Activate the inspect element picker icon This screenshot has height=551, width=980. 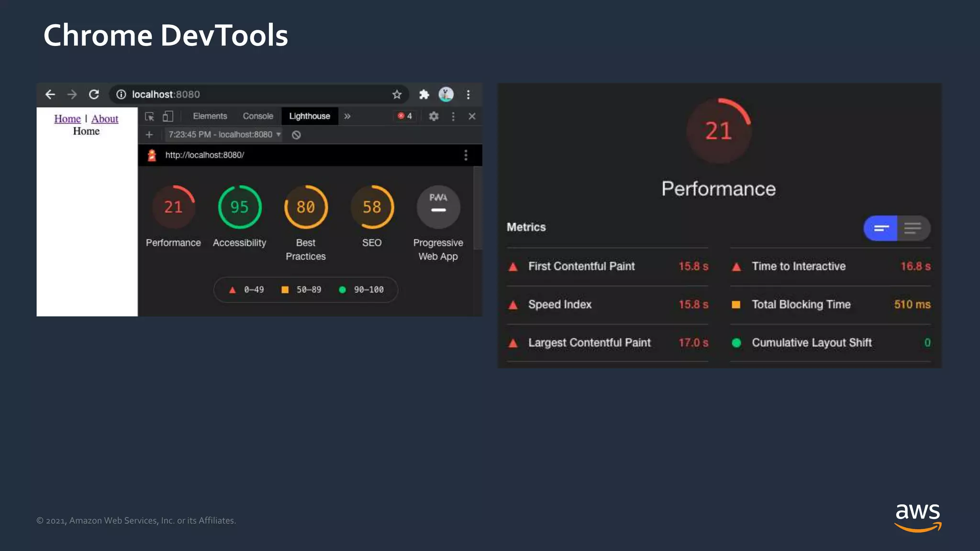coord(150,116)
